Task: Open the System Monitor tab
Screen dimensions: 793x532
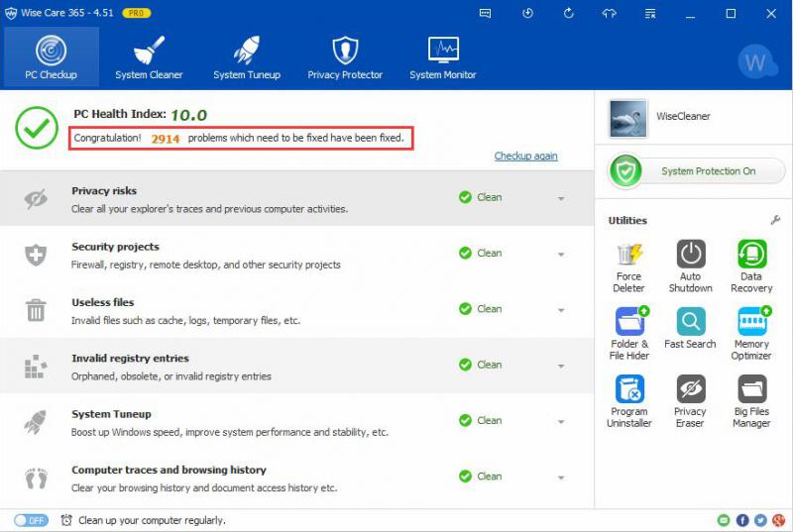Action: coord(443,57)
